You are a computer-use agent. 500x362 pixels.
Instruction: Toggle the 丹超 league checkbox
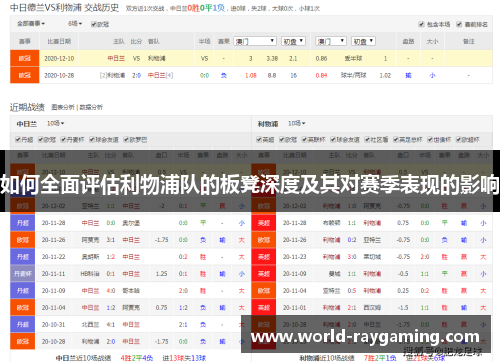[18, 140]
